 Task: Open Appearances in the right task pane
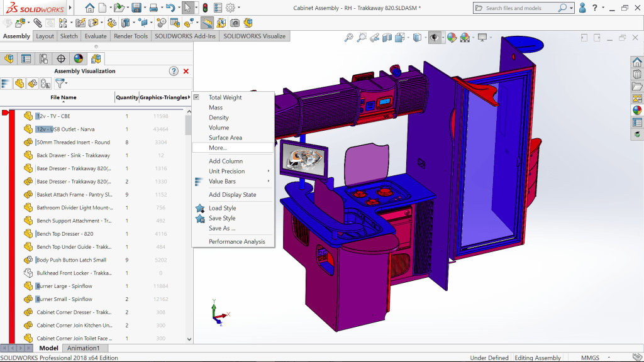[x=637, y=110]
